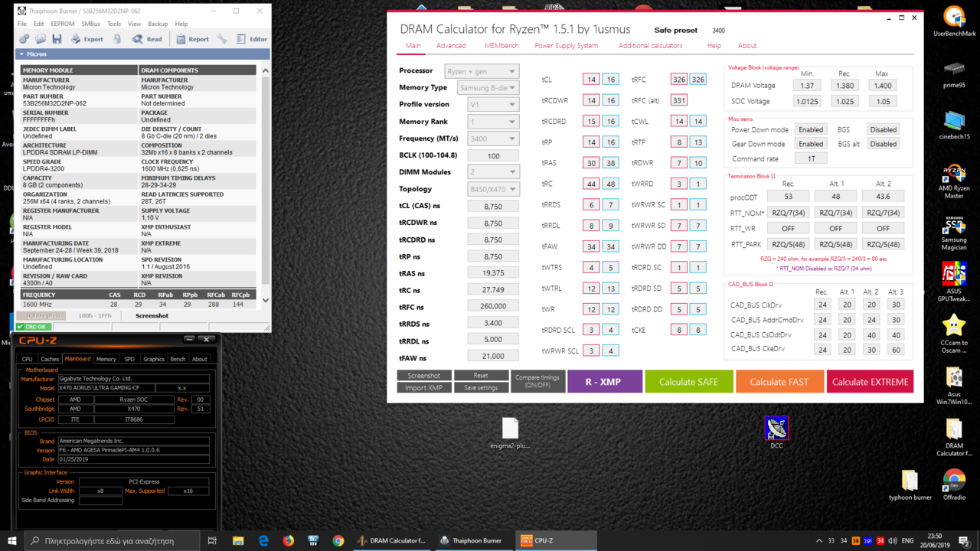Click the Screenshot button in DRAM Calculator
980x551 pixels.
click(x=423, y=376)
